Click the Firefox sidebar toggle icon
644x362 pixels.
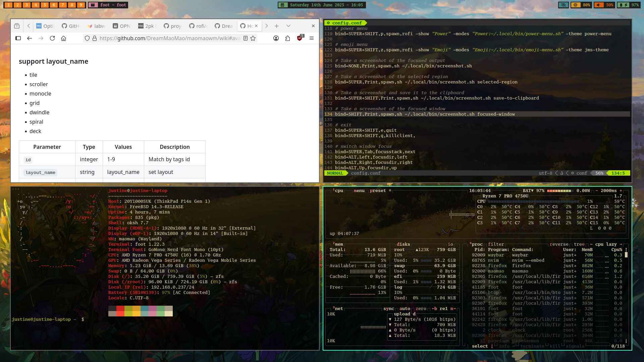click(x=18, y=38)
